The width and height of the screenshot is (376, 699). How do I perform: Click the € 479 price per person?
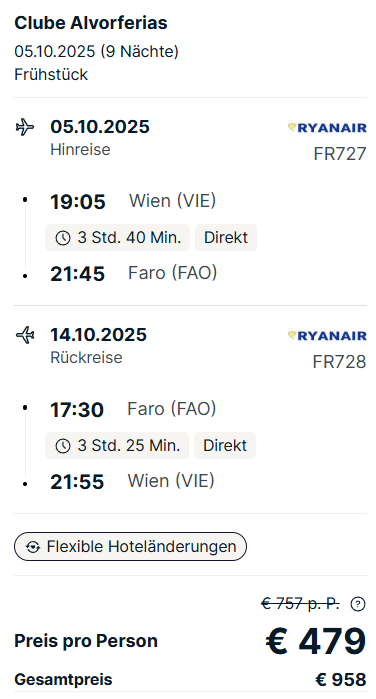click(316, 641)
